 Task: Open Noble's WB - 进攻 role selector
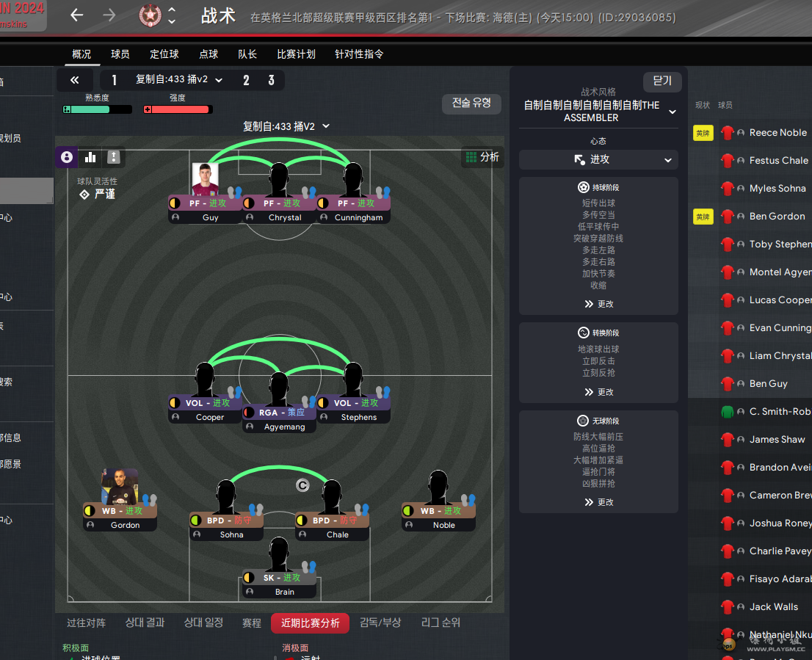point(438,510)
